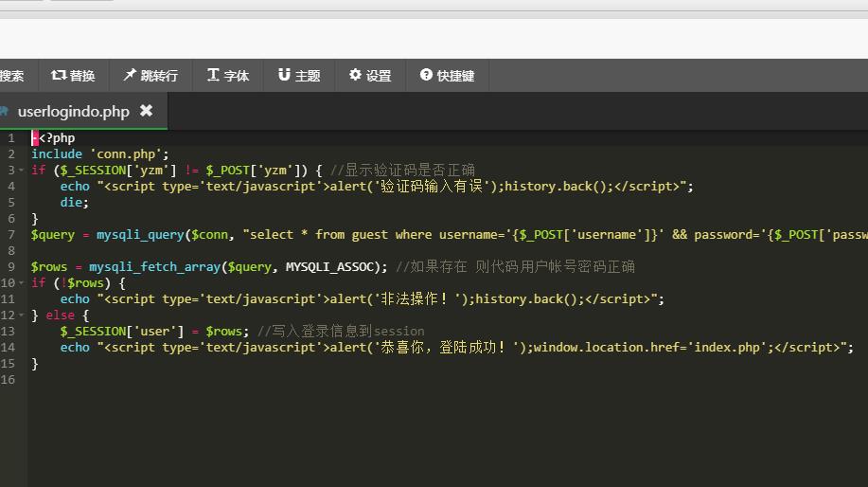
Task: Click the 字体 font icon
Action: (213, 75)
